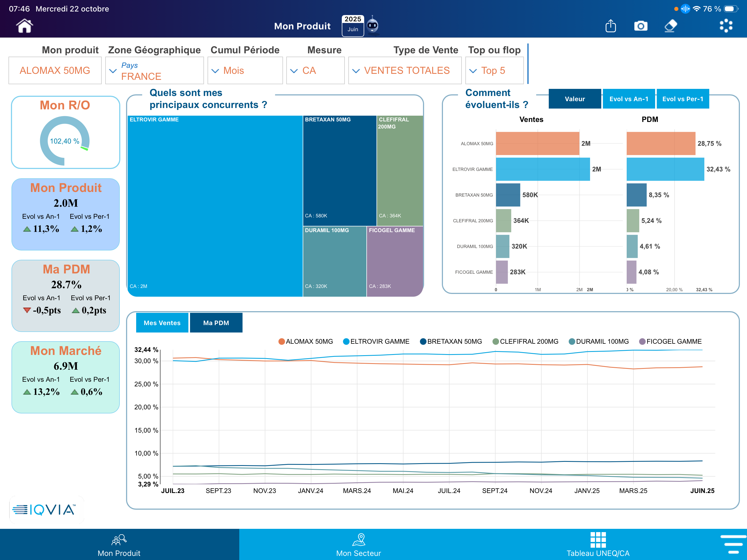Viewport: 747px width, 560px height.
Task: Open the Tableau UNEQ/CA grid icon
Action: coord(598,539)
